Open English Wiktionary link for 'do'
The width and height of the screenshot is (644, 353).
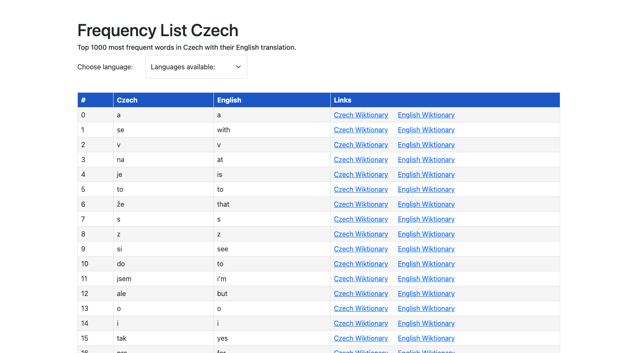(x=426, y=264)
